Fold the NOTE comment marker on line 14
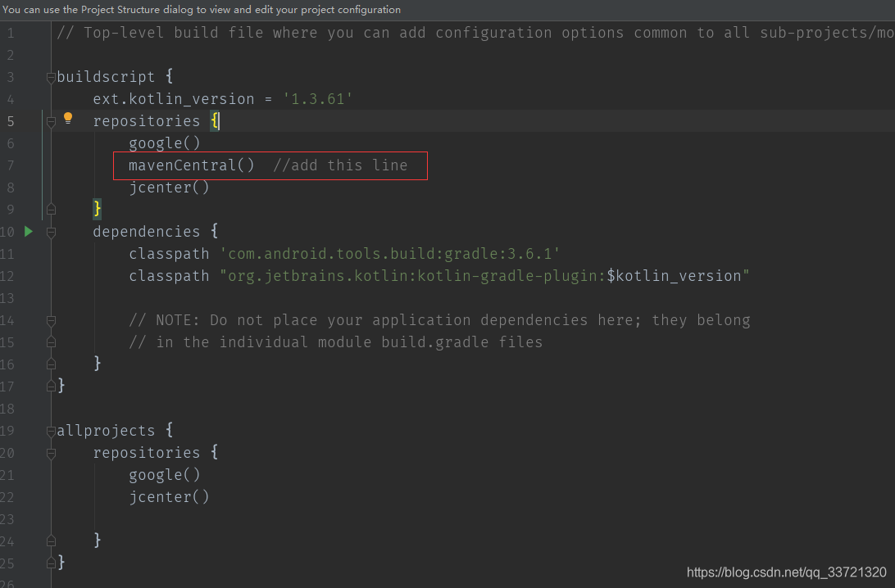Screen dimensions: 895x588 (x=51, y=321)
